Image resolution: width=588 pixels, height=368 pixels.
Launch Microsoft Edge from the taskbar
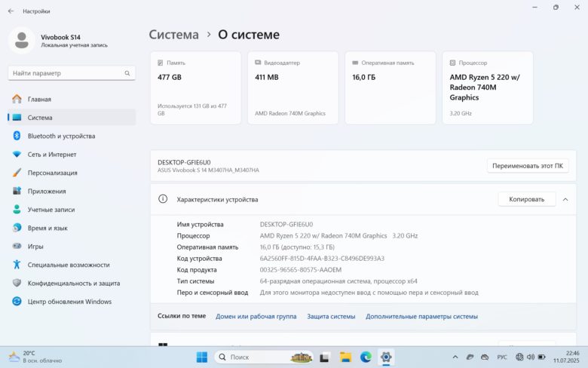click(366, 357)
